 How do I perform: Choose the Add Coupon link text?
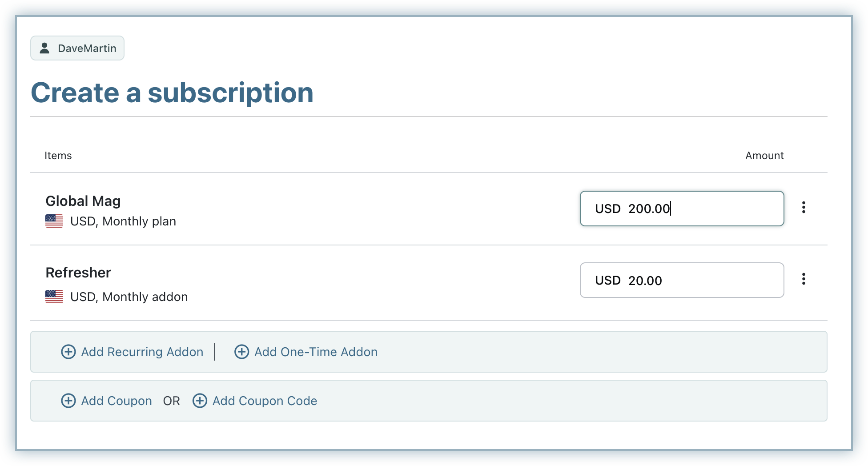pos(116,401)
